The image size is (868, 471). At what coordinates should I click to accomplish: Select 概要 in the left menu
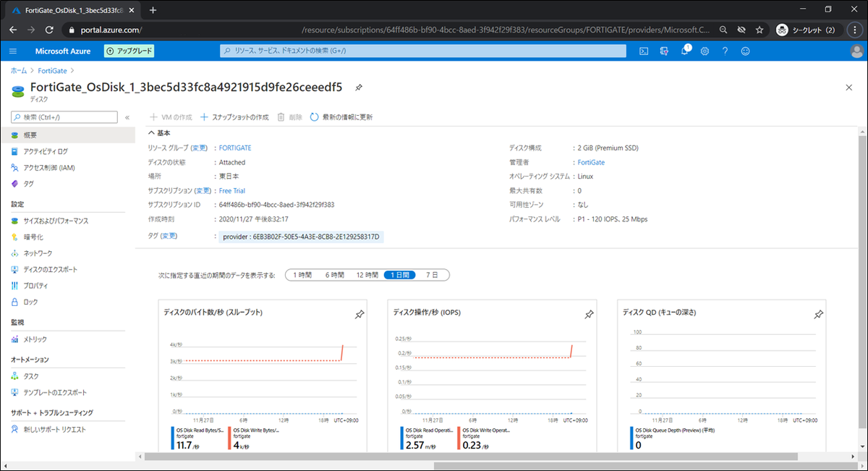click(67, 135)
